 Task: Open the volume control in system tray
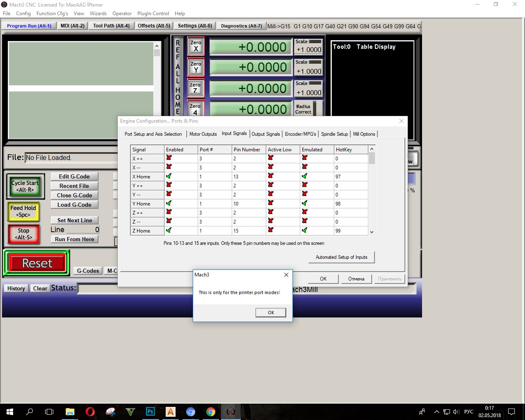456,412
